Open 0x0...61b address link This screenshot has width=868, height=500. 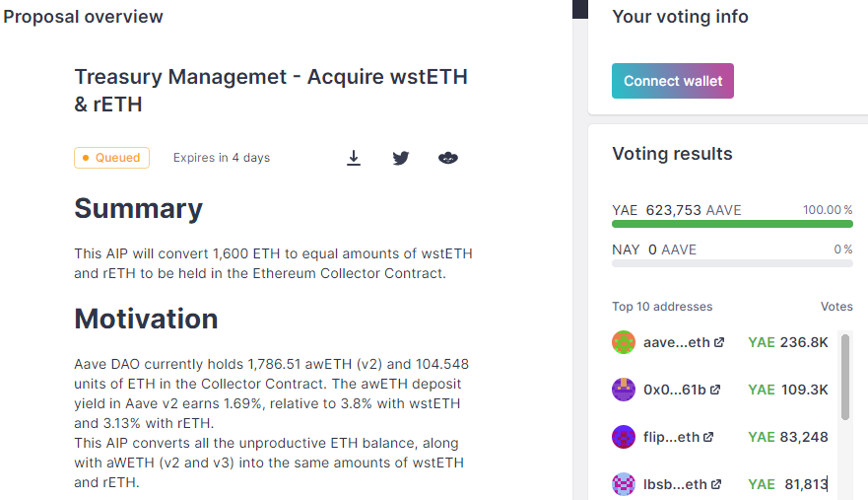click(675, 390)
